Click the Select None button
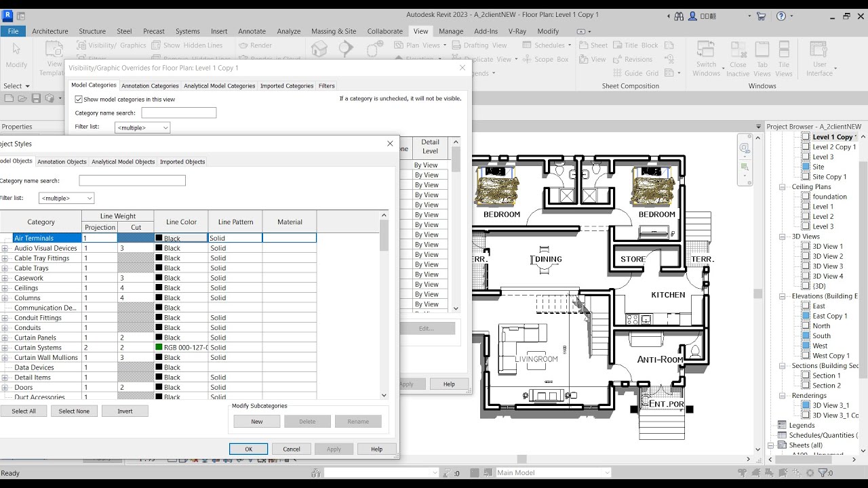The width and height of the screenshot is (868, 488). point(74,411)
